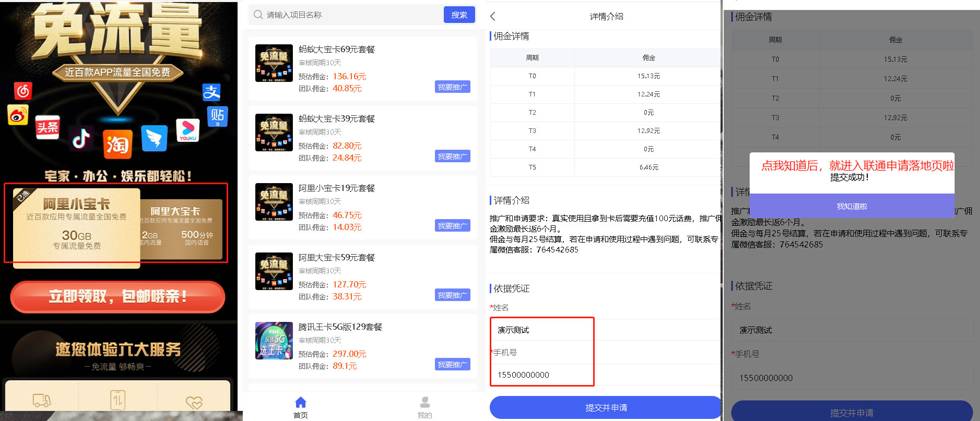Click the Douyin TikTok app icon
The image size is (980, 421).
point(81,139)
